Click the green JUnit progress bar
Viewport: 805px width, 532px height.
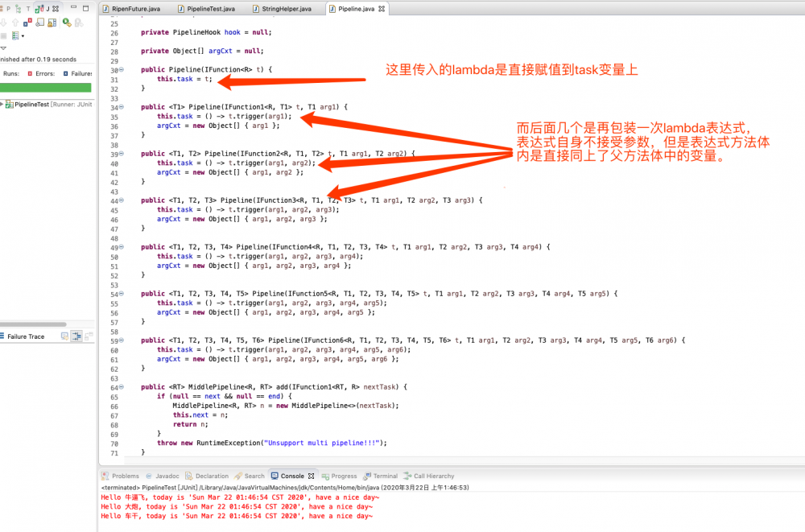click(46, 88)
